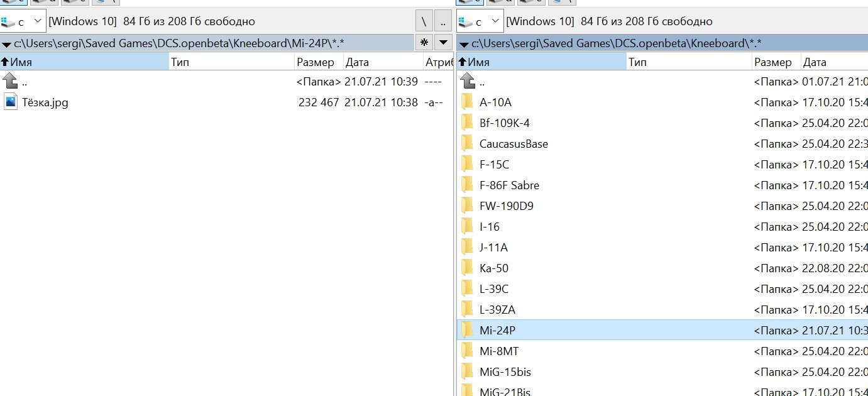868x396 pixels.
Task: Sort left panel by Атрибуты column
Action: (439, 62)
